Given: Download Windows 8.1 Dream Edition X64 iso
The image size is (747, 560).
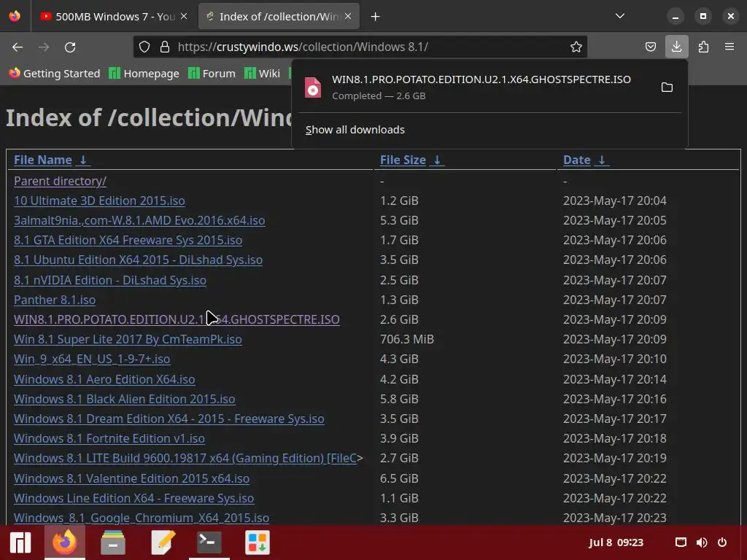Looking at the screenshot, I should pos(169,419).
